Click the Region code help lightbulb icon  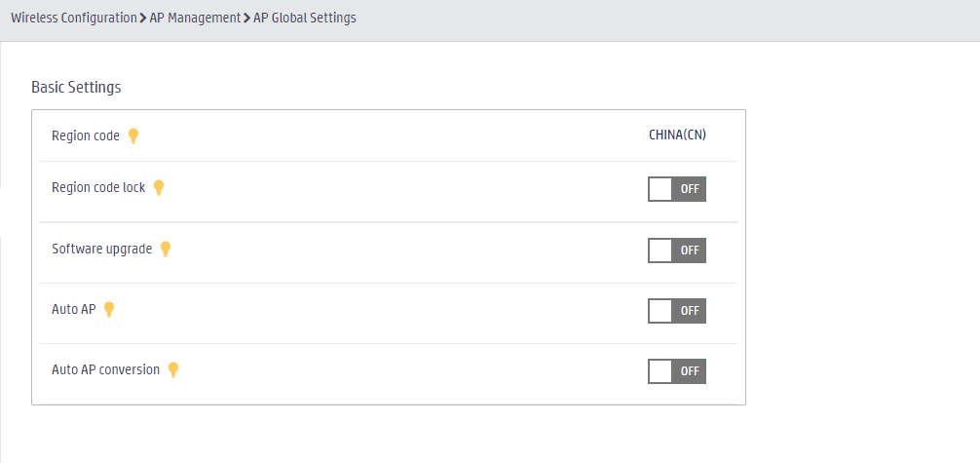[133, 135]
